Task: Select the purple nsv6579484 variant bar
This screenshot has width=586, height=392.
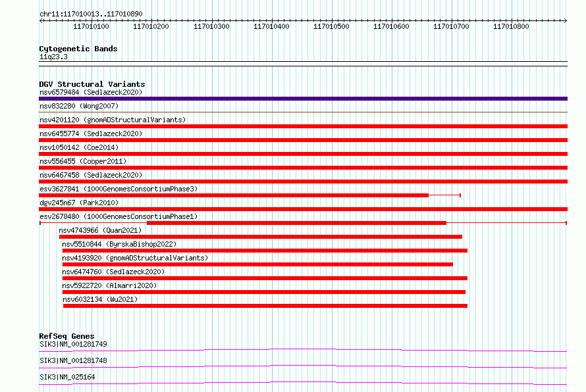Action: point(303,99)
